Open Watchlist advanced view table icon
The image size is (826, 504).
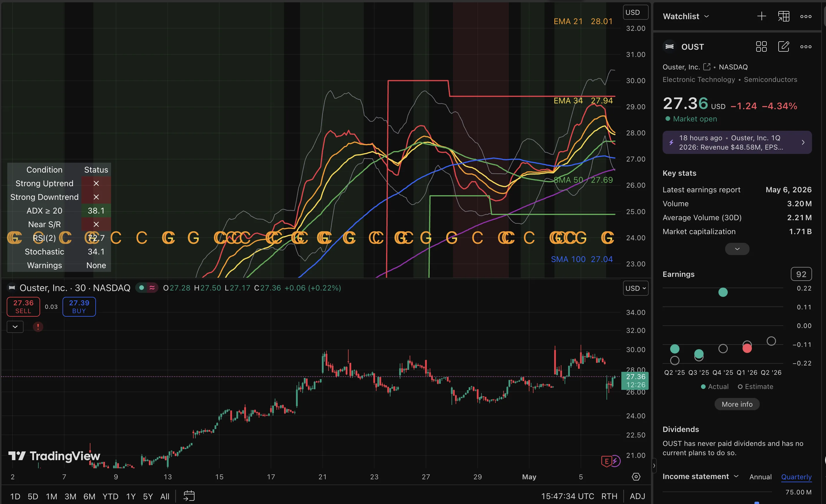pyautogui.click(x=784, y=16)
